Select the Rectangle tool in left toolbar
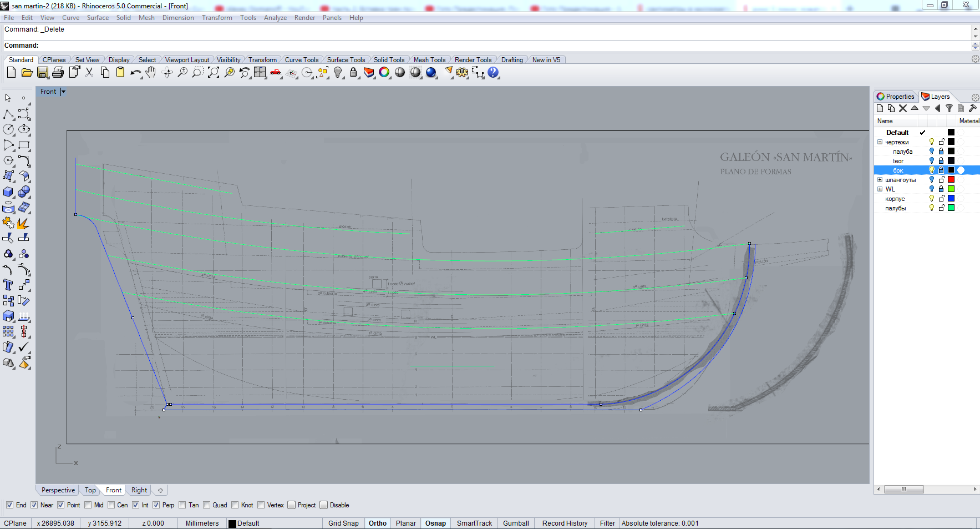Screen dimensions: 980x529 click(24, 145)
